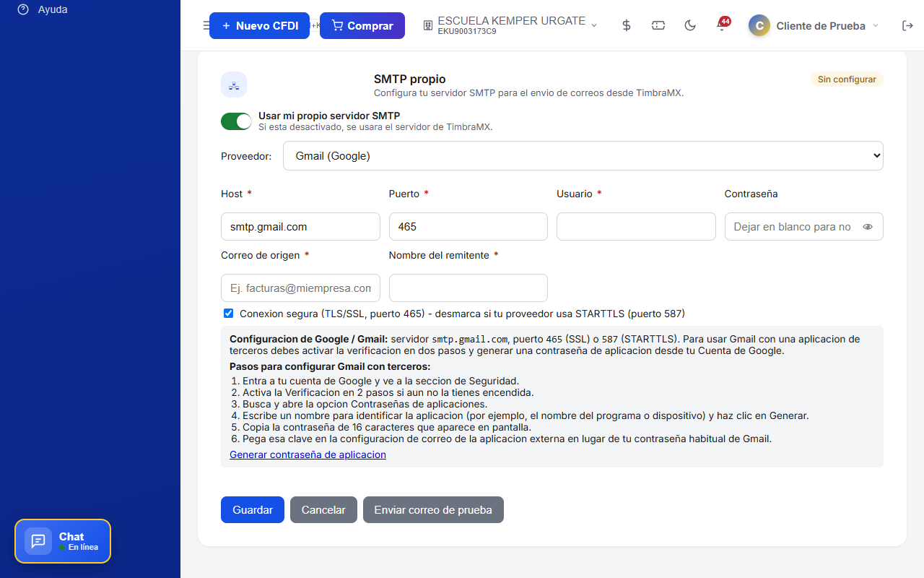Uncheck the Conexion segura TLS/SSL checkbox
924x578 pixels.
pos(229,314)
